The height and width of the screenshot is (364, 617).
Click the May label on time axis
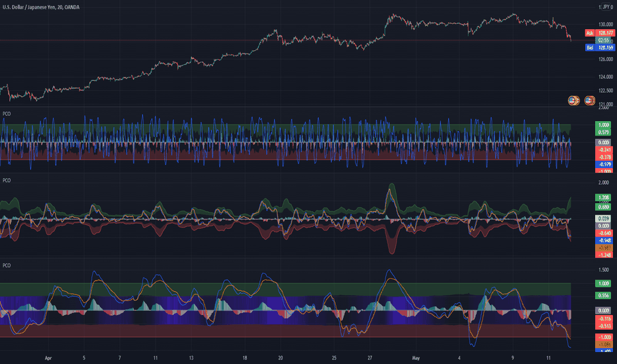pos(416,358)
